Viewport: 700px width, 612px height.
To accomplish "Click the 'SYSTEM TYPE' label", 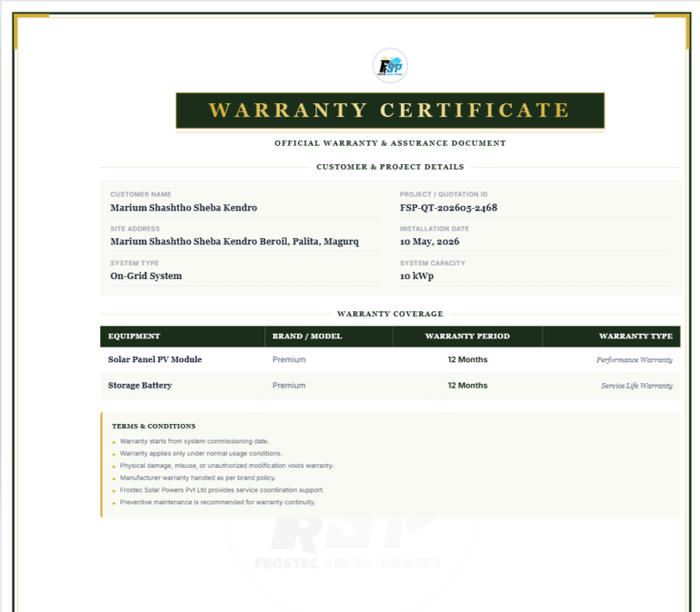I will click(134, 263).
